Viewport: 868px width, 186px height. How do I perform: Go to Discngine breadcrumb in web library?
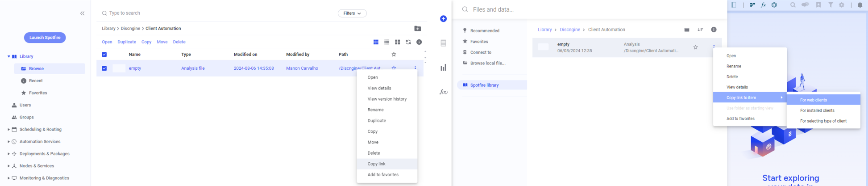pos(131,29)
